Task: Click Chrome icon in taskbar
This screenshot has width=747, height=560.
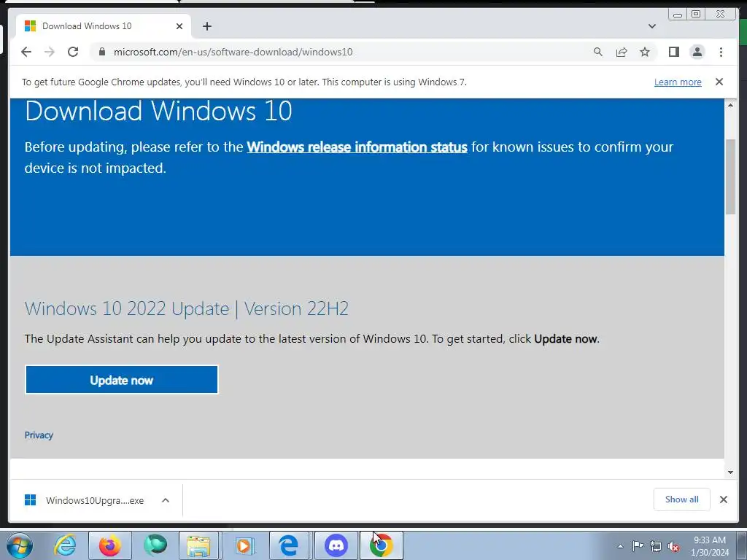Action: (381, 545)
